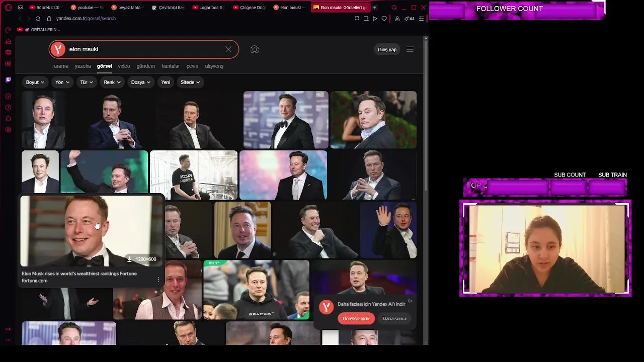The image size is (644, 362).
Task: Switch to the yazeka tab
Action: pos(83,66)
